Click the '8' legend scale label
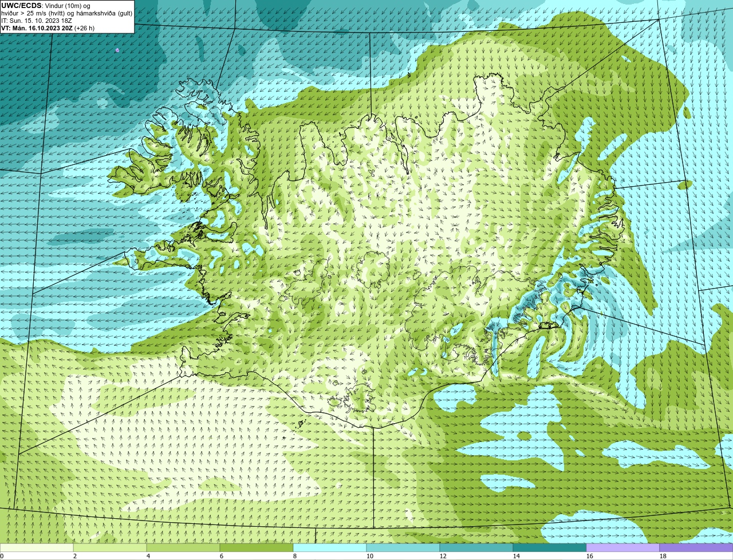733x560 pixels. (x=295, y=556)
